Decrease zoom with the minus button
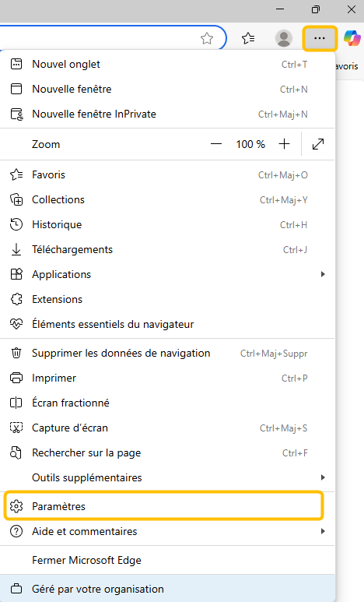 click(x=216, y=144)
